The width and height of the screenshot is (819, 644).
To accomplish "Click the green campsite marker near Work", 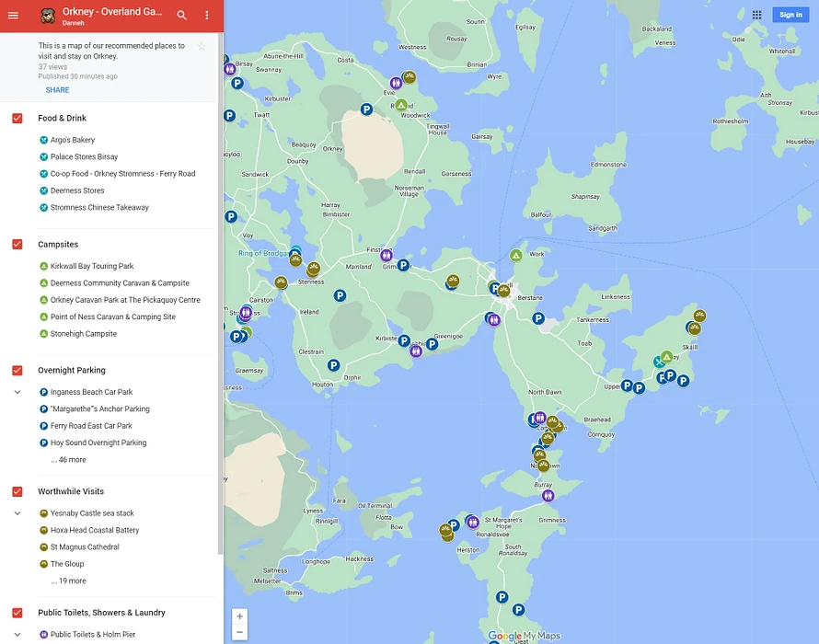I will (516, 256).
